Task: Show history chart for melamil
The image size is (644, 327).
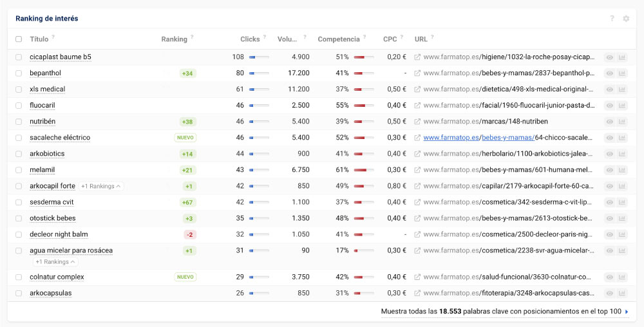Action: point(622,170)
